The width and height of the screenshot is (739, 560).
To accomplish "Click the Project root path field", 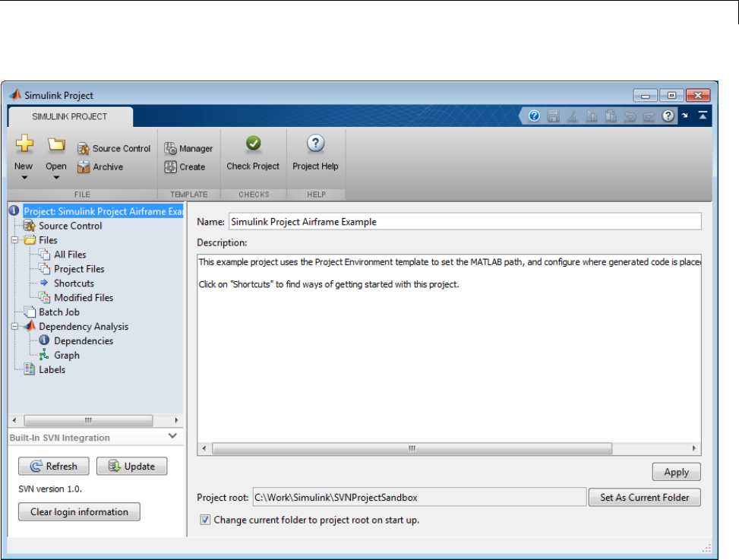I will 419,497.
